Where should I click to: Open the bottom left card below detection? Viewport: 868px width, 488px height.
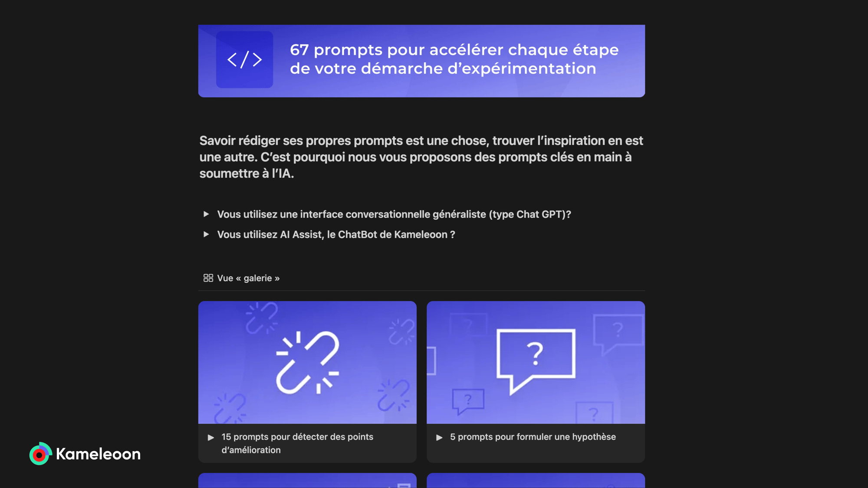pos(307,480)
